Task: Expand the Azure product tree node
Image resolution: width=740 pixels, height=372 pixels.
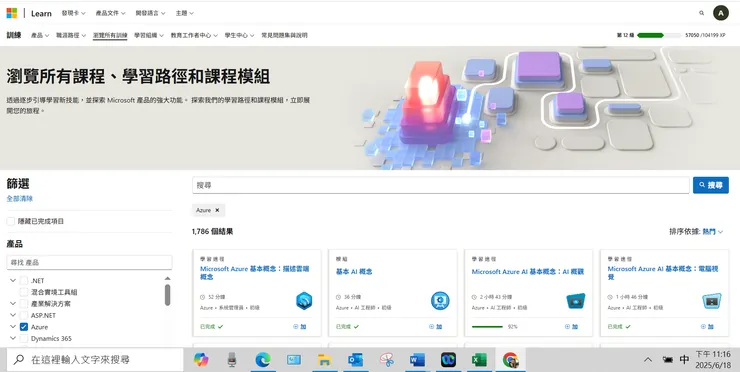Action: pyautogui.click(x=13, y=327)
